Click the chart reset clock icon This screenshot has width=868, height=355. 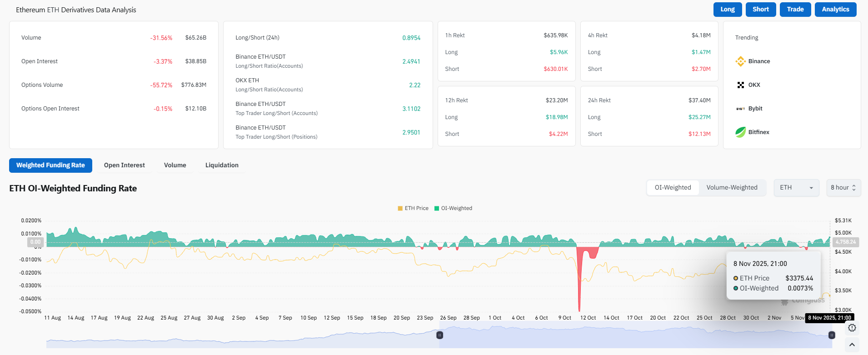point(852,328)
